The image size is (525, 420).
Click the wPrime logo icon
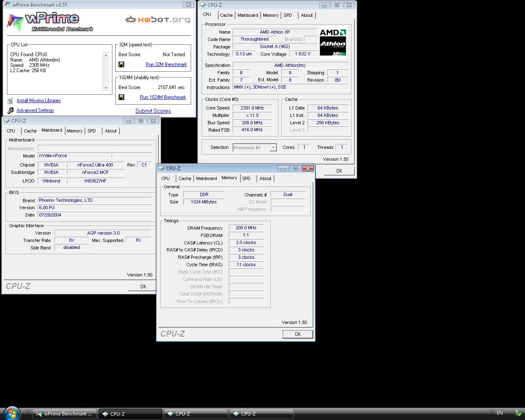click(15, 22)
